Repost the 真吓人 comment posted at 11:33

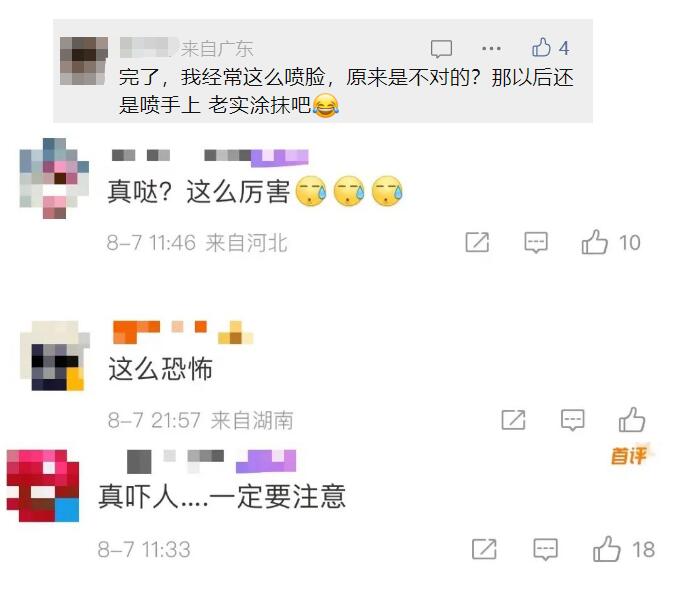[484, 549]
